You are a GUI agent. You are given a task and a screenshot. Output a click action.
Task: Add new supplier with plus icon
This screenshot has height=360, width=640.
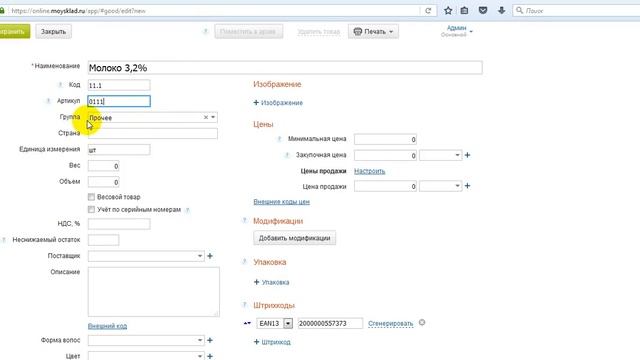[210, 256]
